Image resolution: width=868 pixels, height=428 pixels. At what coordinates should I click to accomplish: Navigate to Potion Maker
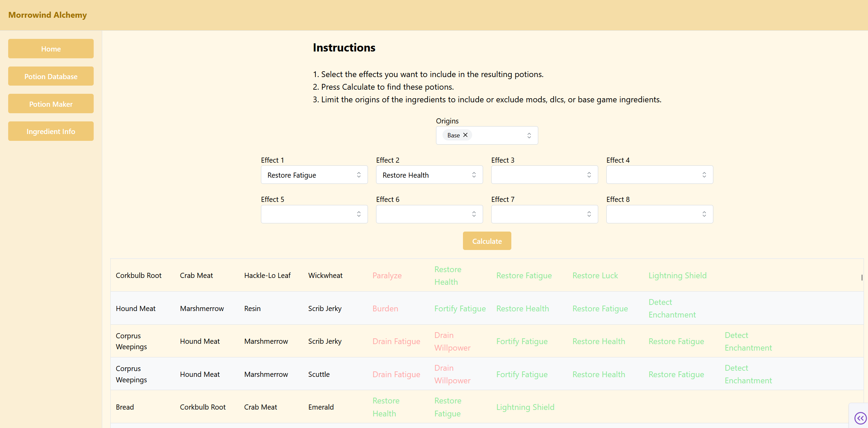pos(51,104)
